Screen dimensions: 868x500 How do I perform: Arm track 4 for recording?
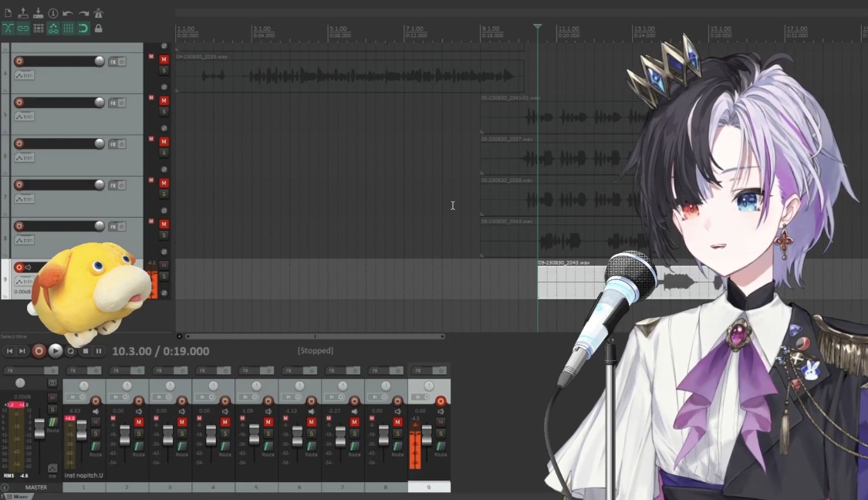coord(19,62)
